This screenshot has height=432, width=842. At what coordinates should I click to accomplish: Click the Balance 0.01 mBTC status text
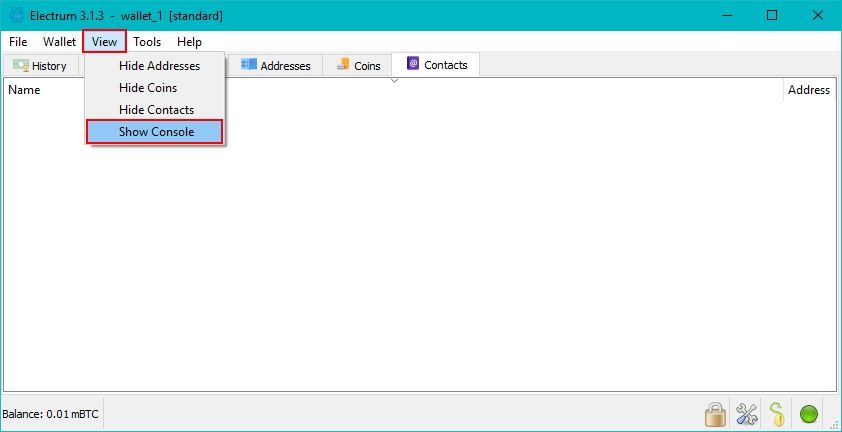click(x=50, y=414)
